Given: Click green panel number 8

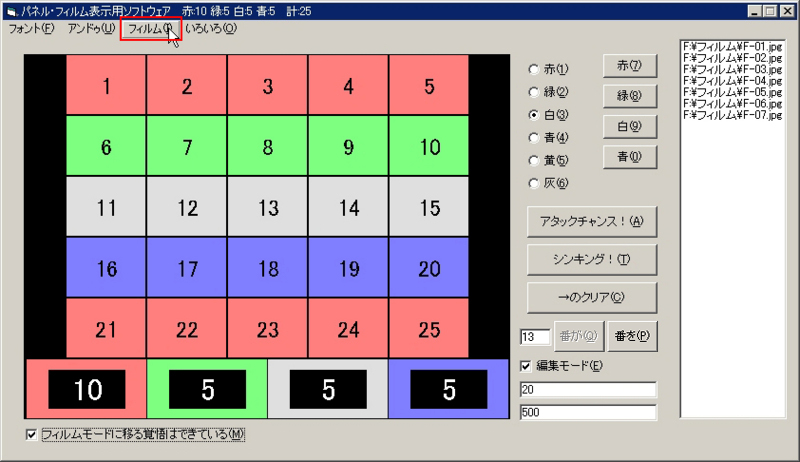Looking at the screenshot, I should (268, 146).
